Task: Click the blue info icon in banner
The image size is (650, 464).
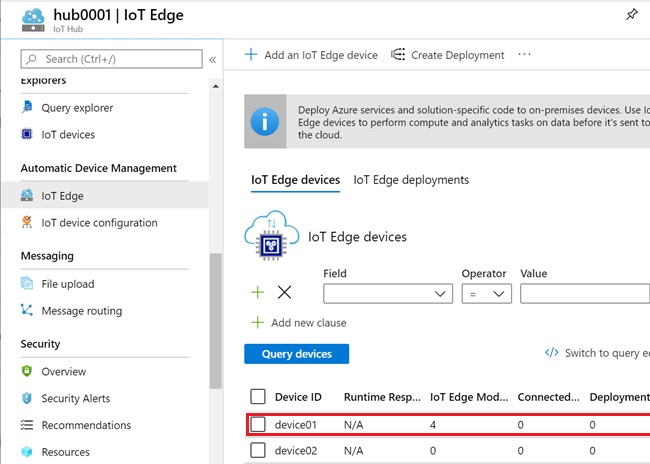Action: pyautogui.click(x=265, y=121)
